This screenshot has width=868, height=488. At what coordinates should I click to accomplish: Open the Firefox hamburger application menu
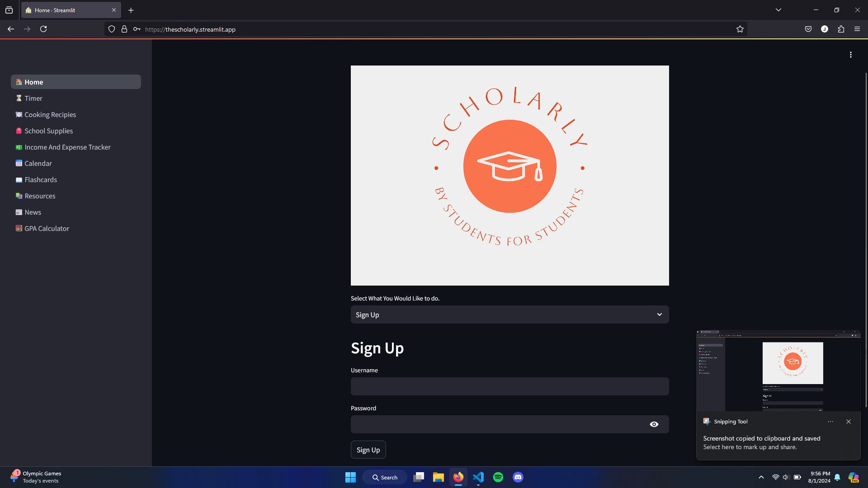click(x=857, y=29)
